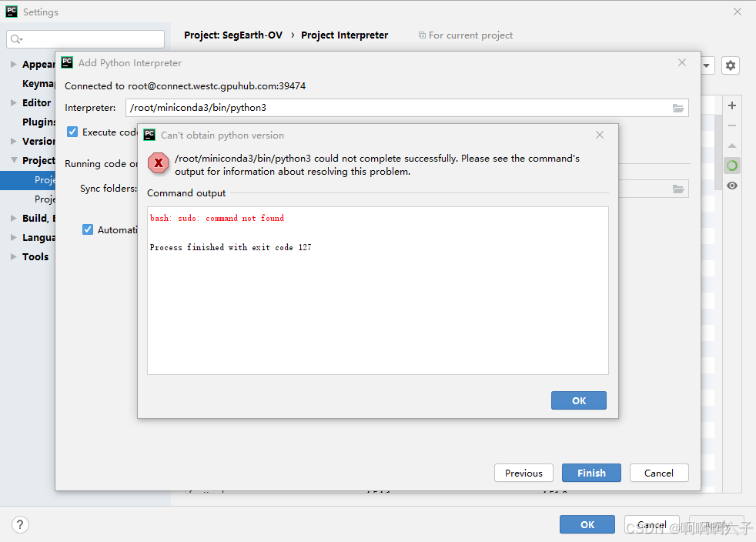Expand the Version Control section
This screenshot has width=756, height=542.
click(13, 141)
